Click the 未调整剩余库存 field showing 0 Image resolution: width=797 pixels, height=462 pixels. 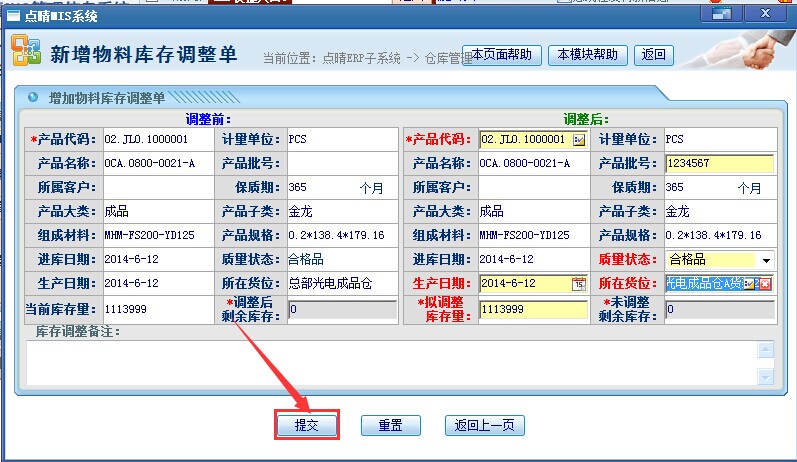[x=720, y=309]
